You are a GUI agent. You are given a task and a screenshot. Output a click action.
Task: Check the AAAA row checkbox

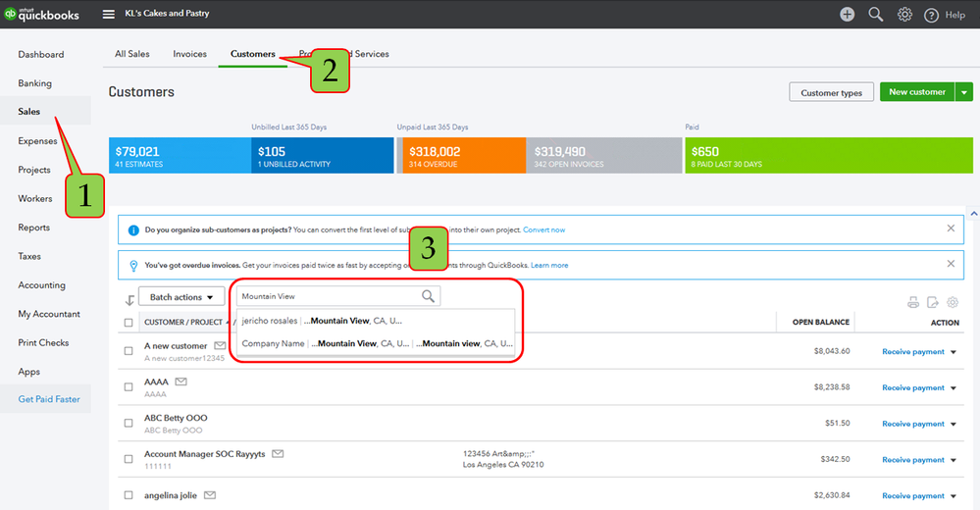coord(129,386)
